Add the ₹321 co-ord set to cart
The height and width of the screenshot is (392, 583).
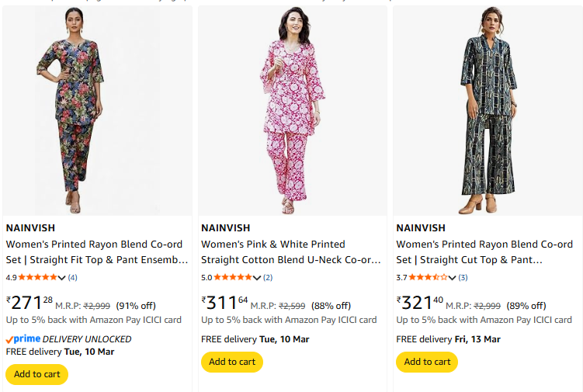tap(426, 362)
